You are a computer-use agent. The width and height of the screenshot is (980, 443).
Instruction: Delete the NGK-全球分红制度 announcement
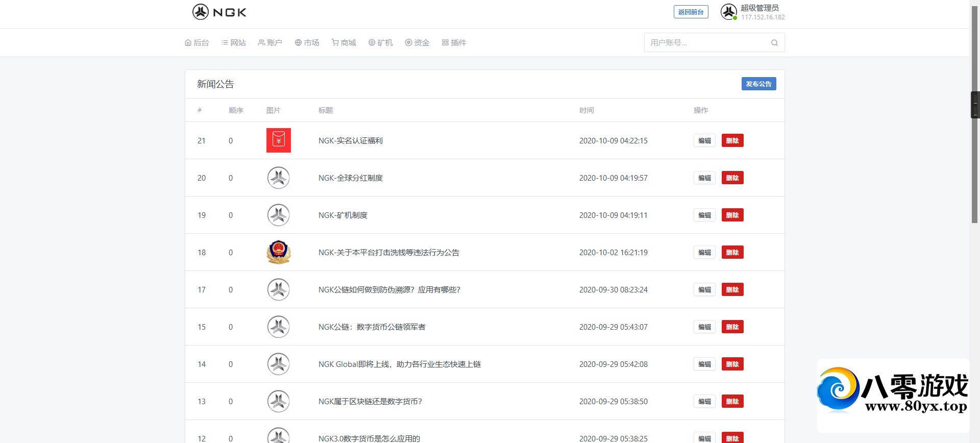(732, 178)
